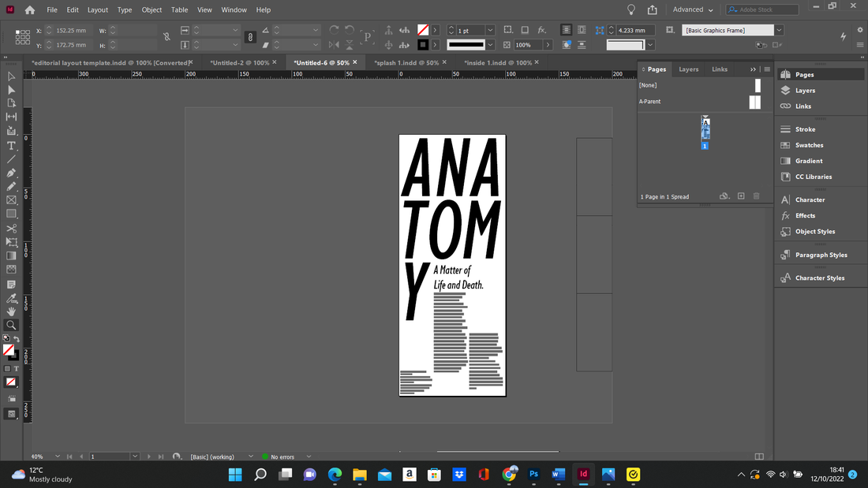Go to the Home screen icon
Viewport: 868px width, 488px height.
point(30,10)
